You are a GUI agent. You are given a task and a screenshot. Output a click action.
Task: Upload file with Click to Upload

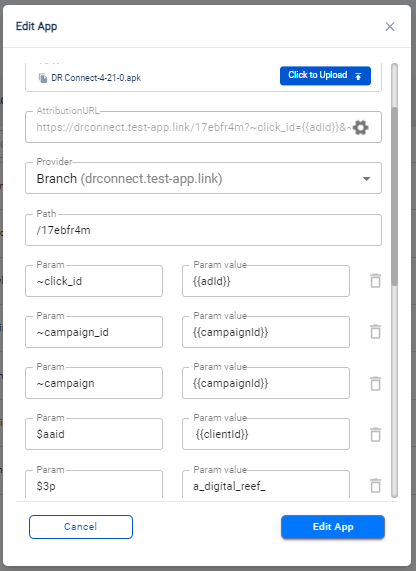click(x=325, y=76)
